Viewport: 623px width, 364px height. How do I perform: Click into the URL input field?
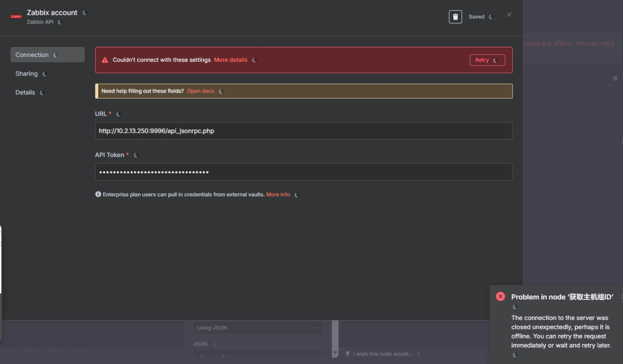pos(304,131)
